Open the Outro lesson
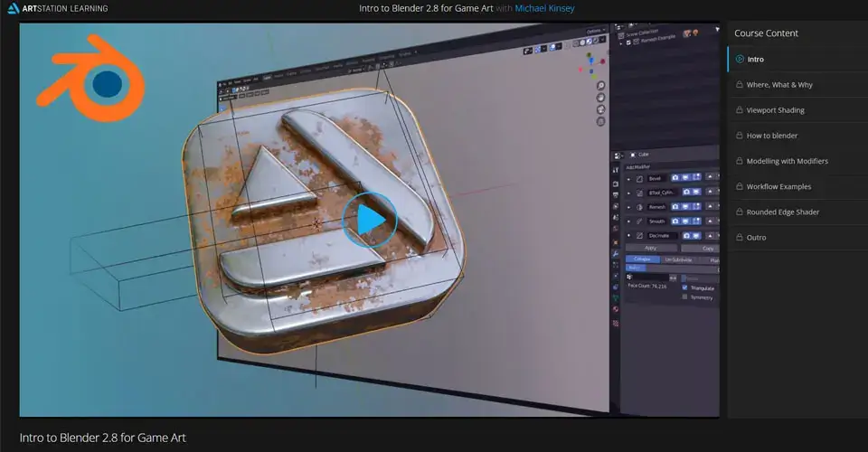Screen dimensions: 868x452 coord(797,238)
